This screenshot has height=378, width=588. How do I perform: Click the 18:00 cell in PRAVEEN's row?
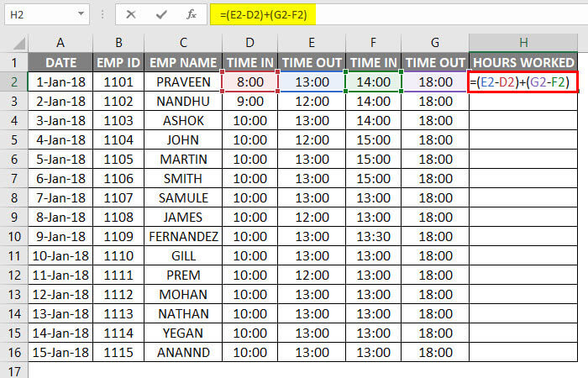[x=435, y=81]
